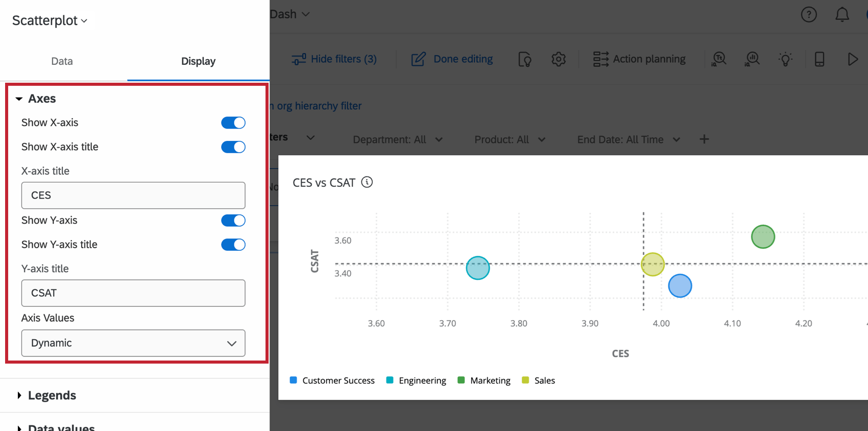The image size is (868, 431).
Task: Open the Axis Values Dynamic dropdown
Action: (x=133, y=343)
